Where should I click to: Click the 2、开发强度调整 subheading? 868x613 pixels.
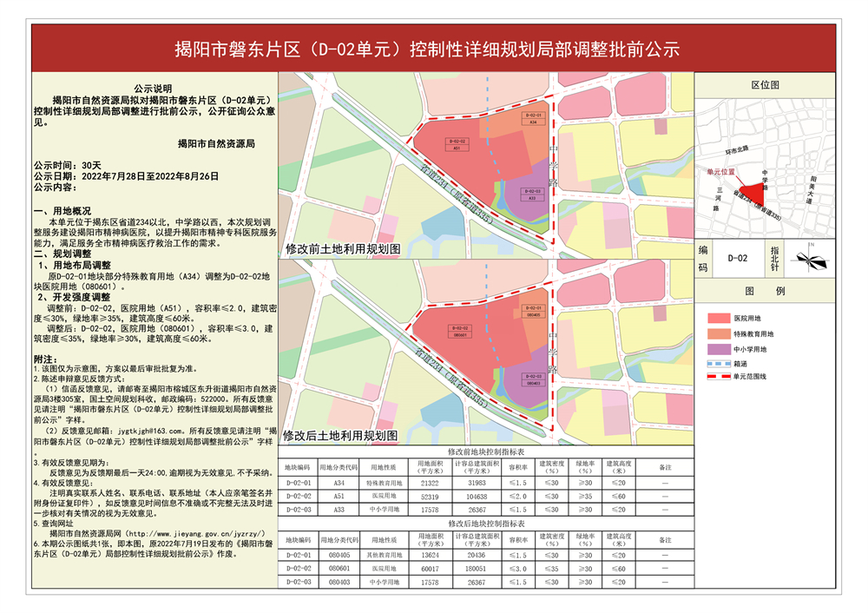(74, 297)
